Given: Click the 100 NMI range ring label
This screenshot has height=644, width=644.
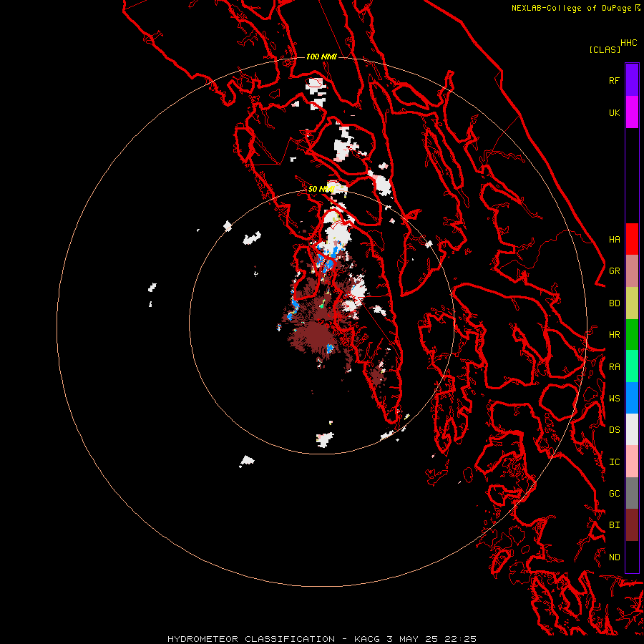Looking at the screenshot, I should (321, 57).
